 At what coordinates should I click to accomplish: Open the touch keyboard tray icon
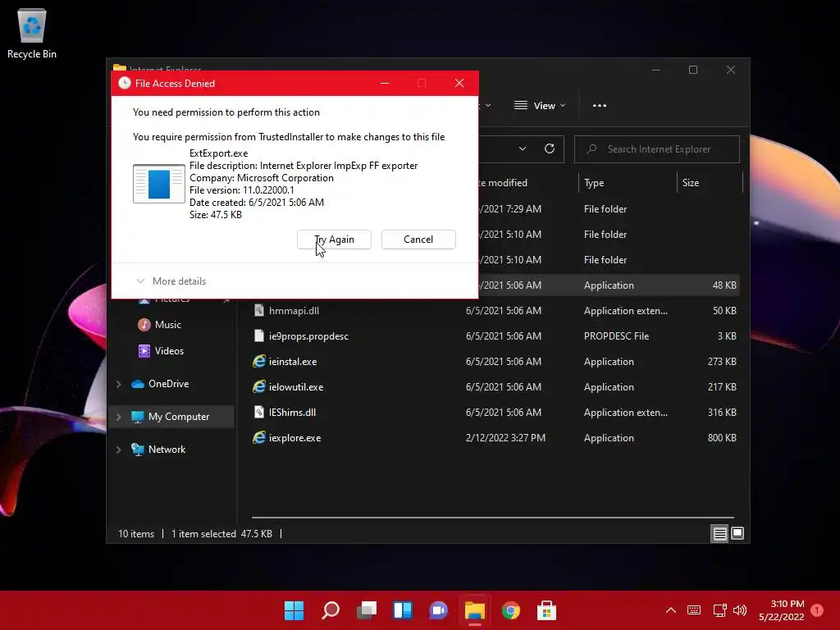(694, 610)
